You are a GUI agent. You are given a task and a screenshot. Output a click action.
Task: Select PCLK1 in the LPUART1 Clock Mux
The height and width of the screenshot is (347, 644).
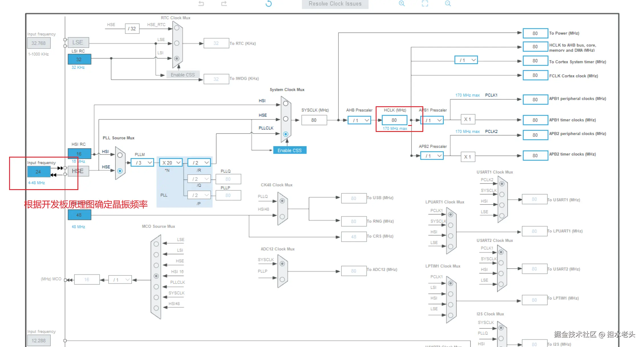451,215
